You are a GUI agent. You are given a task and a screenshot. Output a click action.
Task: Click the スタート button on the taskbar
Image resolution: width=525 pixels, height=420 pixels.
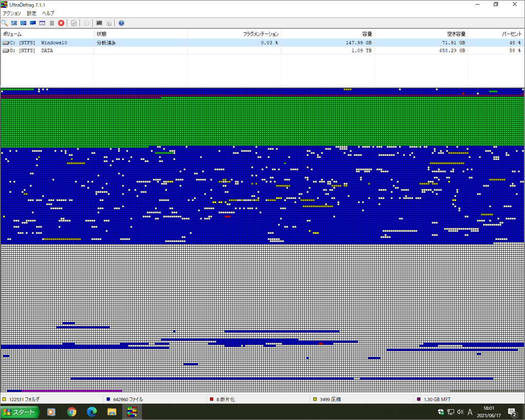pyautogui.click(x=19, y=412)
